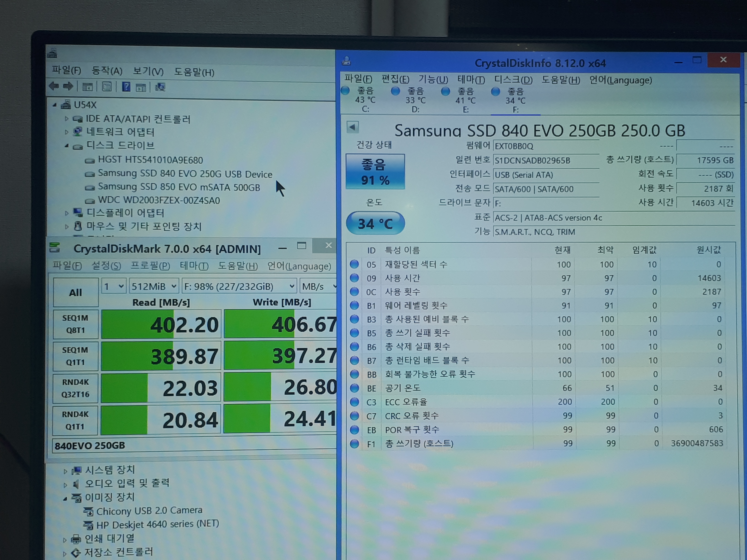Click the 특성 이름 column header

tap(402, 250)
